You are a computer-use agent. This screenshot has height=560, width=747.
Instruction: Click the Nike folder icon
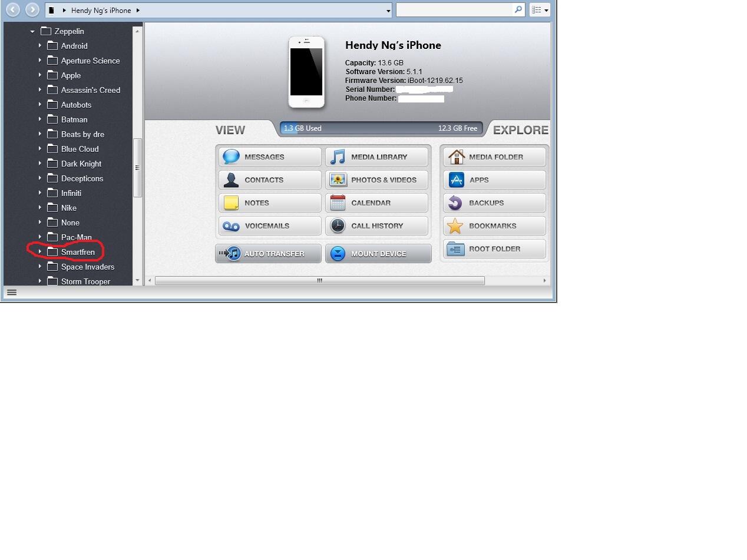coord(52,207)
